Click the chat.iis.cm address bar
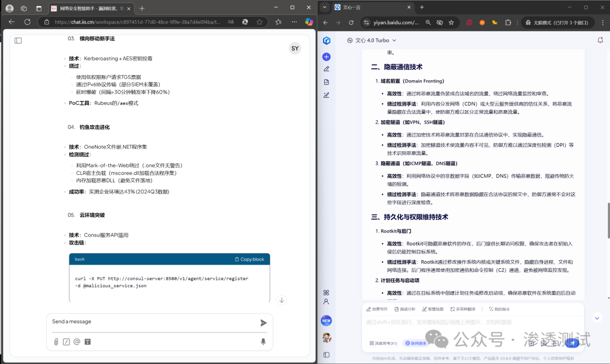Screen dimensions: 610x364 137,22
